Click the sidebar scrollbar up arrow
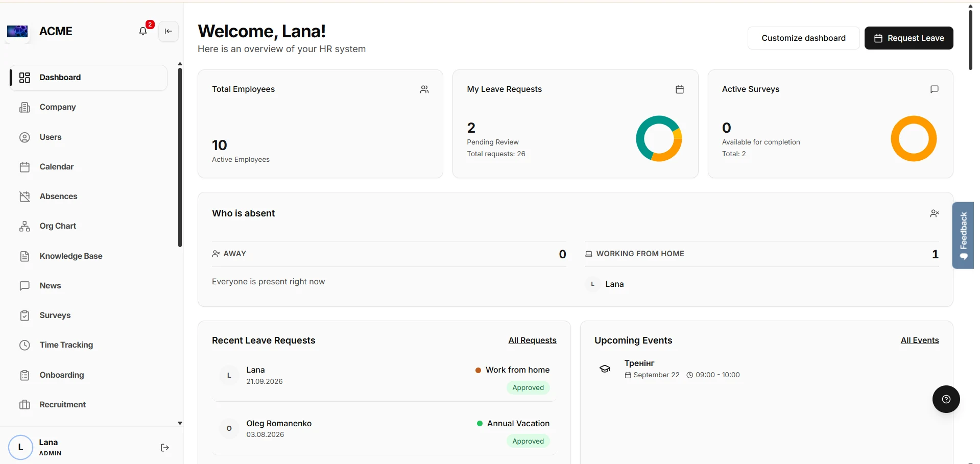The height and width of the screenshot is (464, 980). (x=180, y=64)
